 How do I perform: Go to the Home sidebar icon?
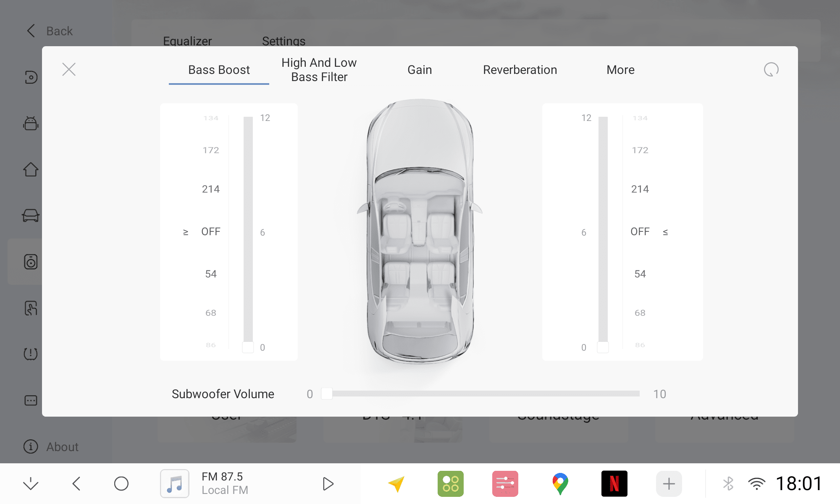tap(31, 170)
